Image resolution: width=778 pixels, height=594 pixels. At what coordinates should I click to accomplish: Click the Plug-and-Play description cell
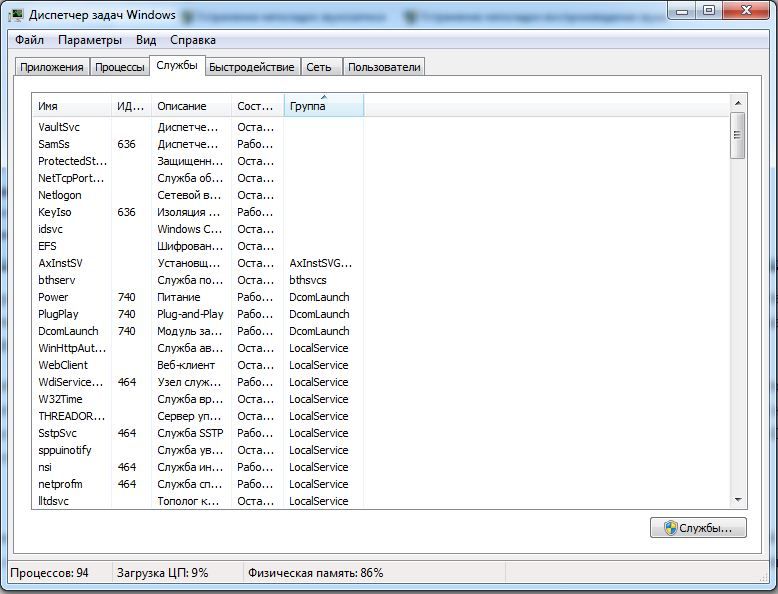click(190, 314)
